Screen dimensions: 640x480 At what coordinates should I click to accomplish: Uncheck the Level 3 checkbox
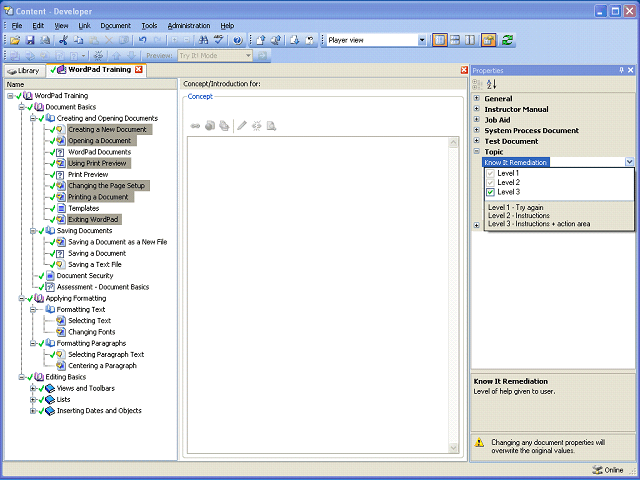click(x=491, y=192)
